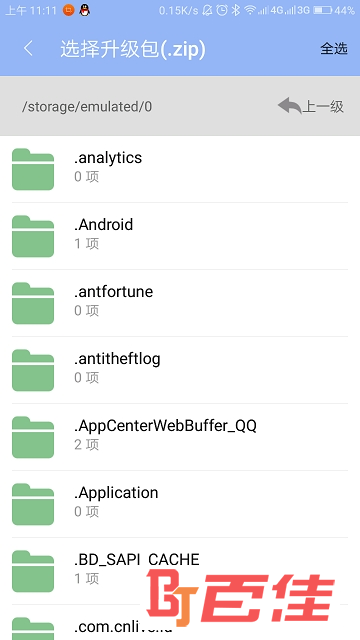The height and width of the screenshot is (640, 360).
Task: Select the .analytics folder name
Action: tap(108, 158)
